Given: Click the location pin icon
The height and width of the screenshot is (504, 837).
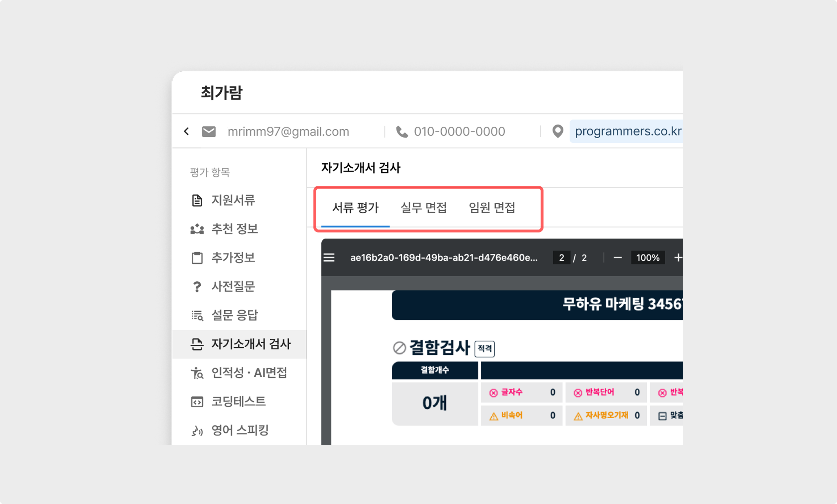Looking at the screenshot, I should tap(558, 131).
